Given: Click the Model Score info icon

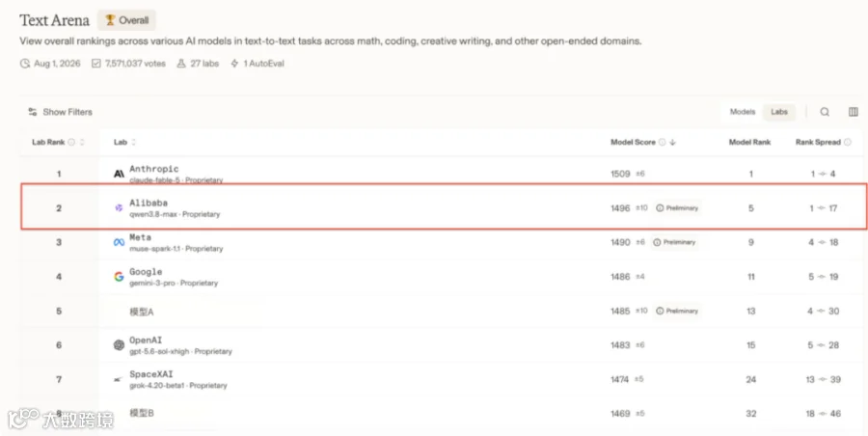Looking at the screenshot, I should 662,143.
